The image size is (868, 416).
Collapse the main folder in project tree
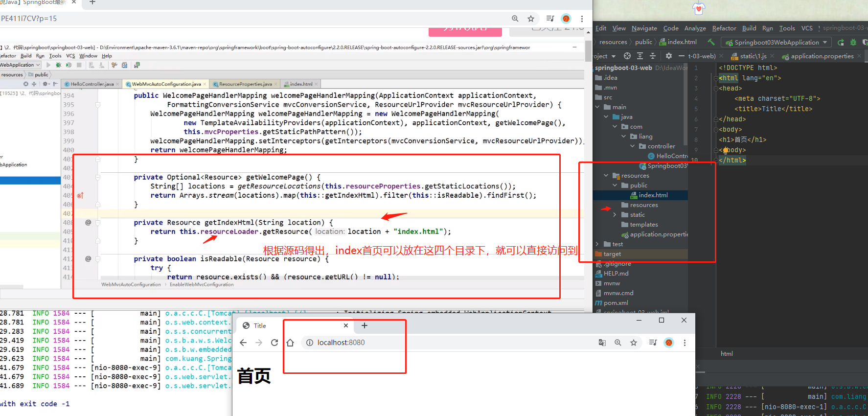tap(597, 107)
